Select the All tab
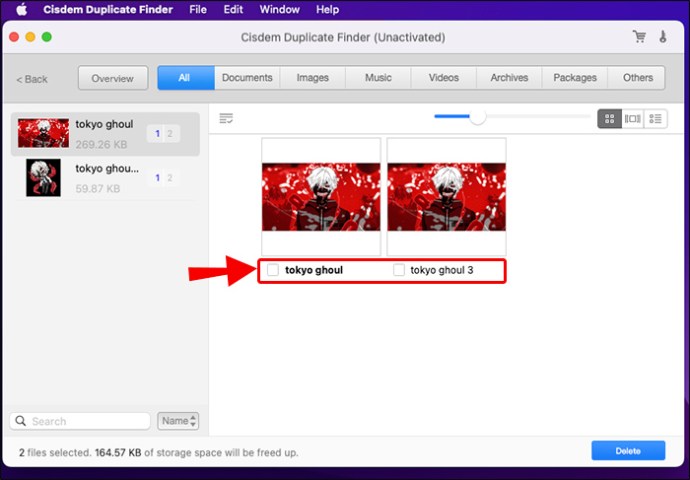The image size is (690, 480). tap(186, 78)
